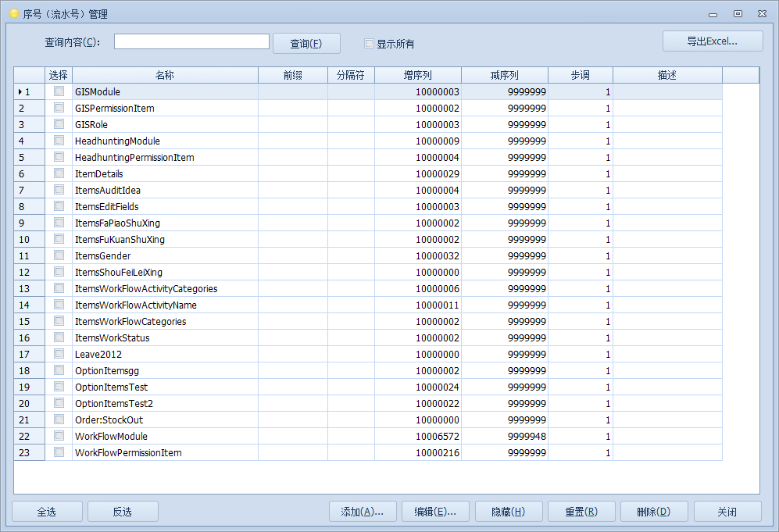
Task: Select the ItemsWorkFlowActivityCategories name cell
Action: (165, 288)
